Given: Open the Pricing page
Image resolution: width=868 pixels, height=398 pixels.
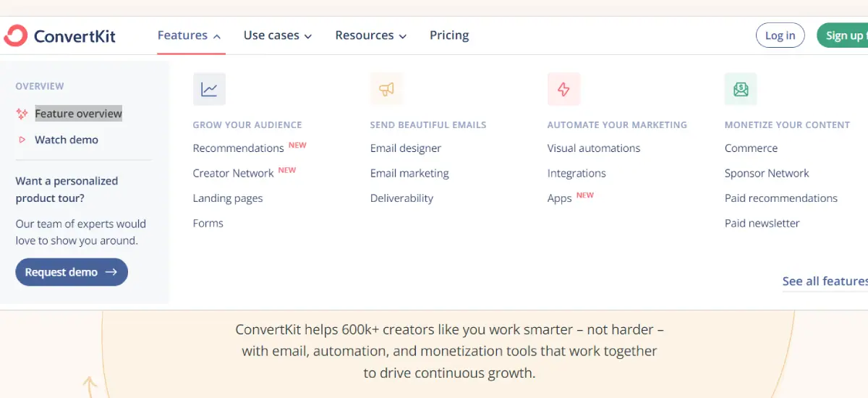Looking at the screenshot, I should [449, 35].
